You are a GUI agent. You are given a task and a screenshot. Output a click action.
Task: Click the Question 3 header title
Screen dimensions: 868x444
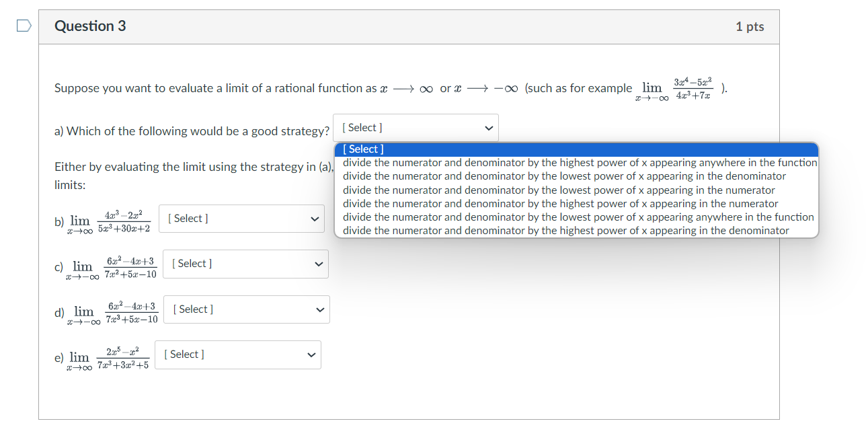[x=90, y=26]
